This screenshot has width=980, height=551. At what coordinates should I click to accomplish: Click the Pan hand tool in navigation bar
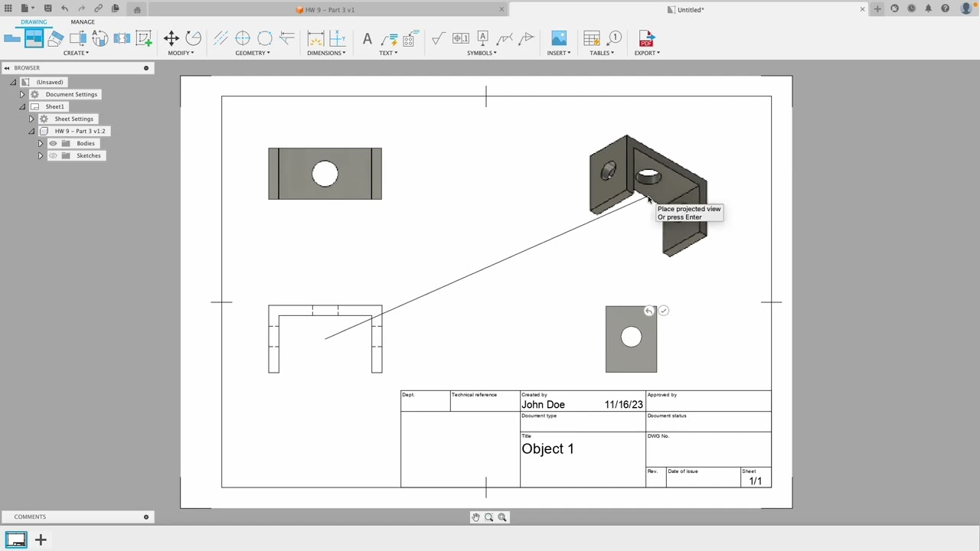[x=475, y=517]
